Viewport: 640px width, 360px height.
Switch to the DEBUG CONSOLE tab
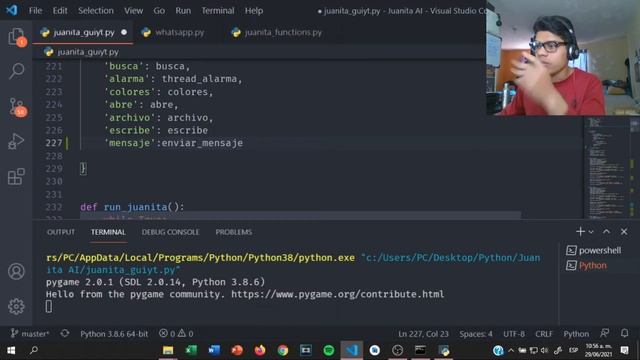pyautogui.click(x=170, y=232)
